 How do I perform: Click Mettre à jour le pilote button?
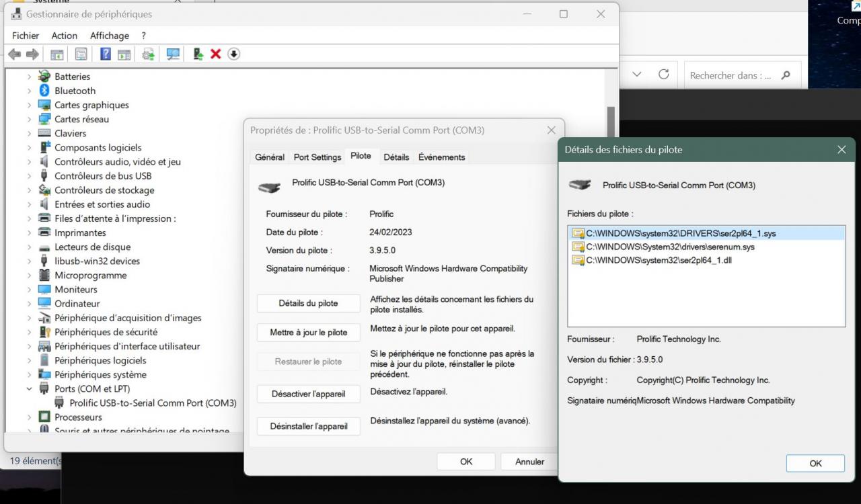point(309,333)
